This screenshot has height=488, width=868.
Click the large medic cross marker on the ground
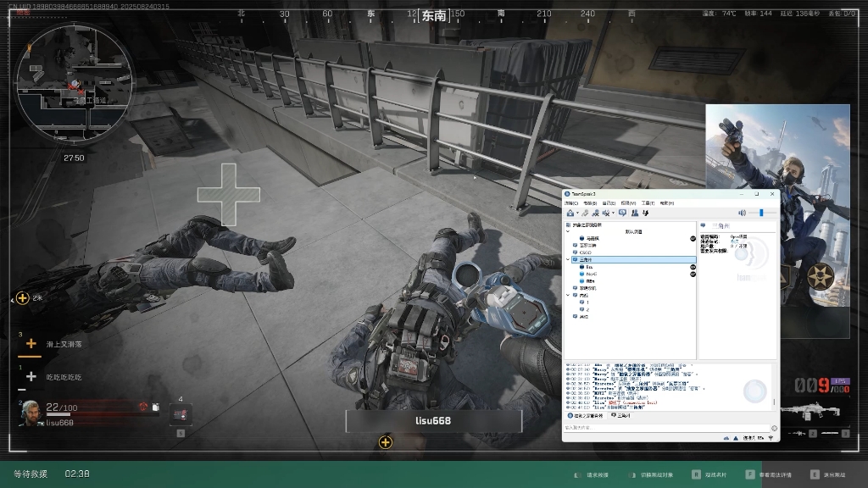coord(229,194)
